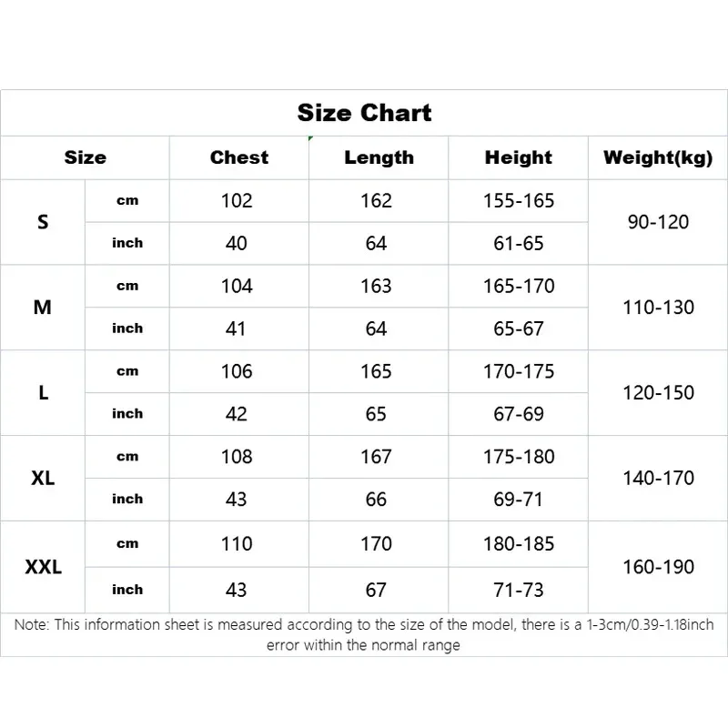Screen dimensions: 728x728
Task: Click the 140-170 weight range cell
Action: pos(658,479)
